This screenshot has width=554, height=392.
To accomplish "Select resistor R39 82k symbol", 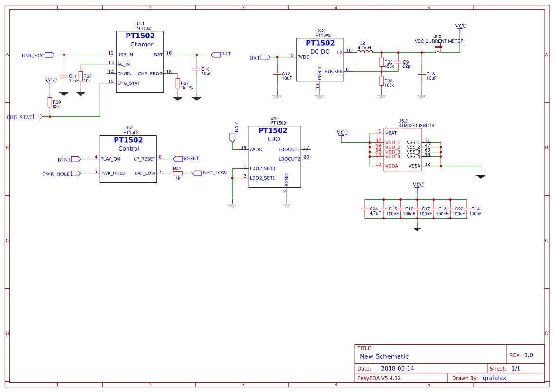I will pyautogui.click(x=50, y=102).
